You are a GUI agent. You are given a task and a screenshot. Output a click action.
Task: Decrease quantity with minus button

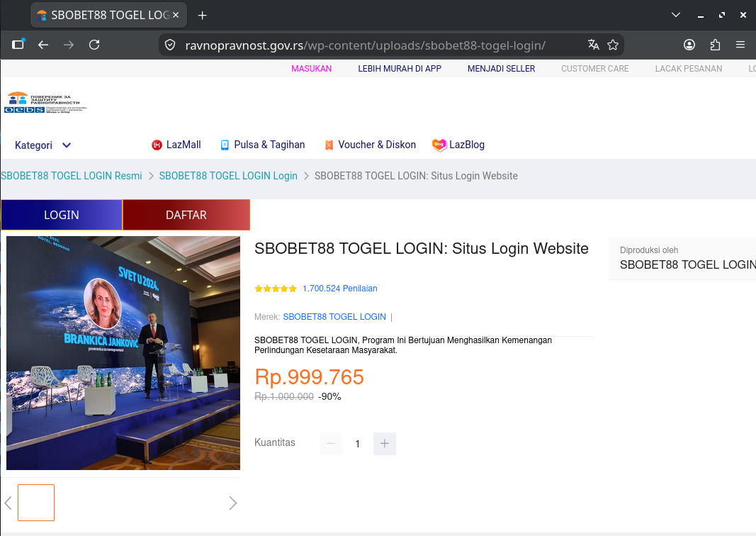331,443
